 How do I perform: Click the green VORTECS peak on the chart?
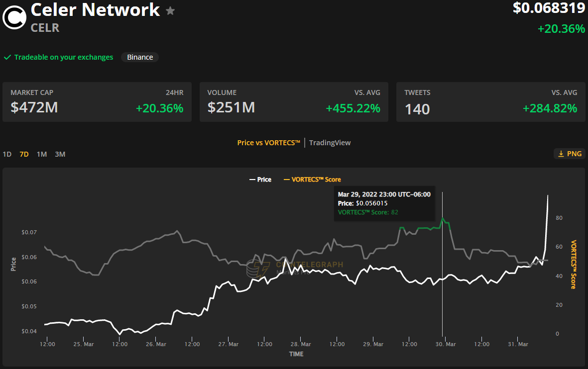click(x=443, y=219)
